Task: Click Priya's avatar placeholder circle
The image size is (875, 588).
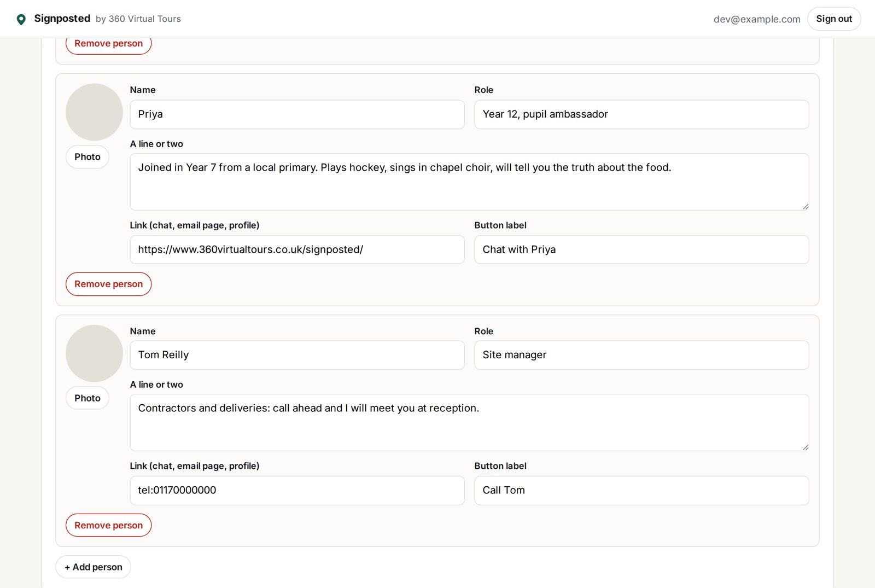Action: (94, 112)
